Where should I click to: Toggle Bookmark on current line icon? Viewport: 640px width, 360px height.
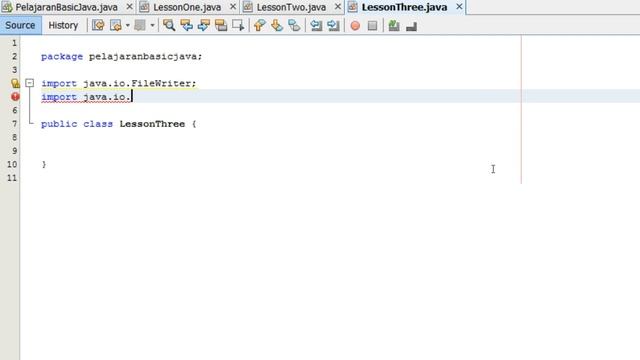pos(294,25)
